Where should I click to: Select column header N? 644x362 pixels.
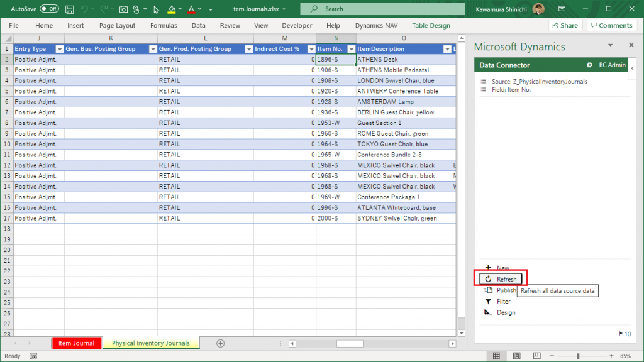(x=336, y=38)
